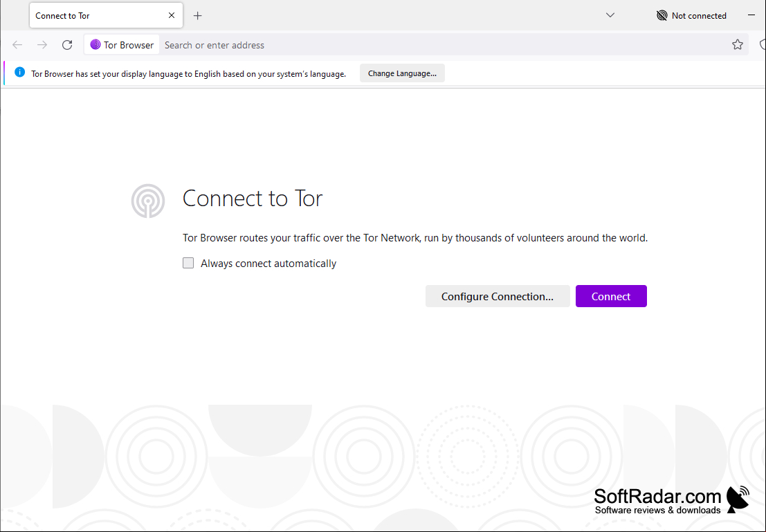766x532 pixels.
Task: Click the display language notification message text
Action: tap(189, 74)
